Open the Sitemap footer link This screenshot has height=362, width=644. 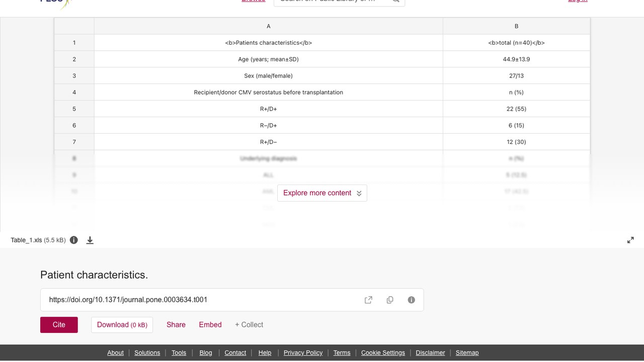point(467,353)
